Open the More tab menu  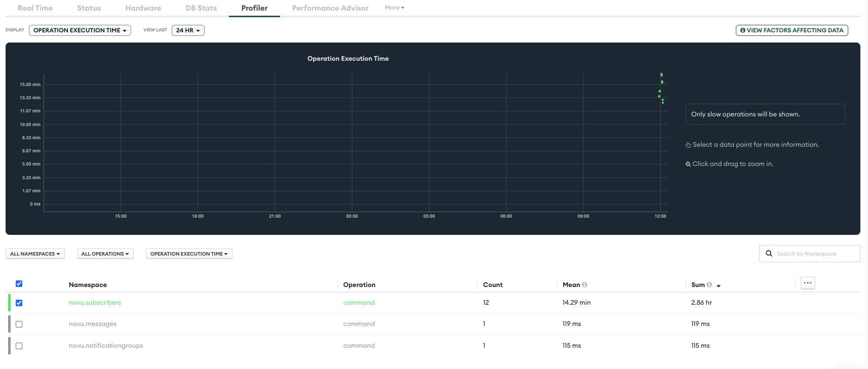[x=394, y=8]
